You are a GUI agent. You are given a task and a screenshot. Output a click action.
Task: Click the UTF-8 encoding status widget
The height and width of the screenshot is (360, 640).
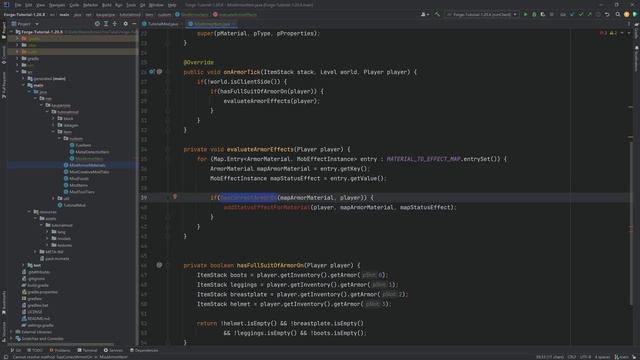pos(585,357)
